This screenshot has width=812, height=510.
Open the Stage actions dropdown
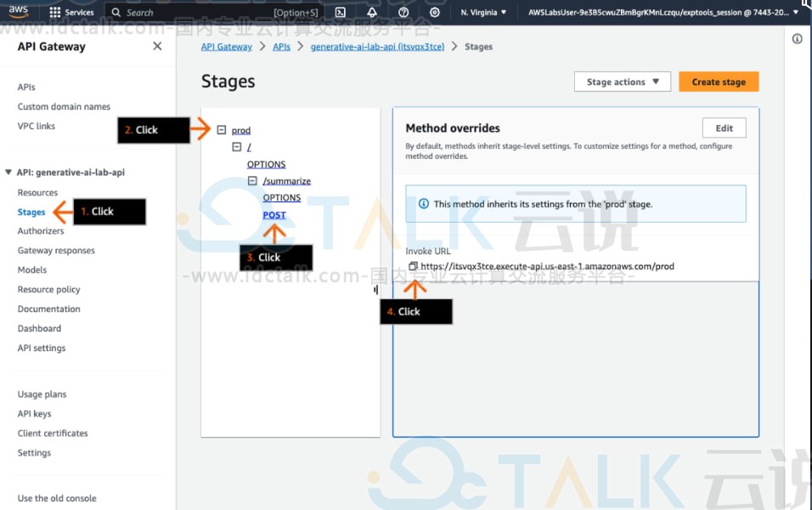point(623,82)
